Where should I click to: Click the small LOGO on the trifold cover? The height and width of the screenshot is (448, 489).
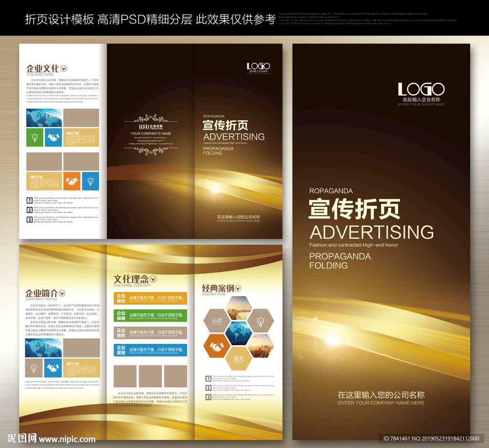258,66
